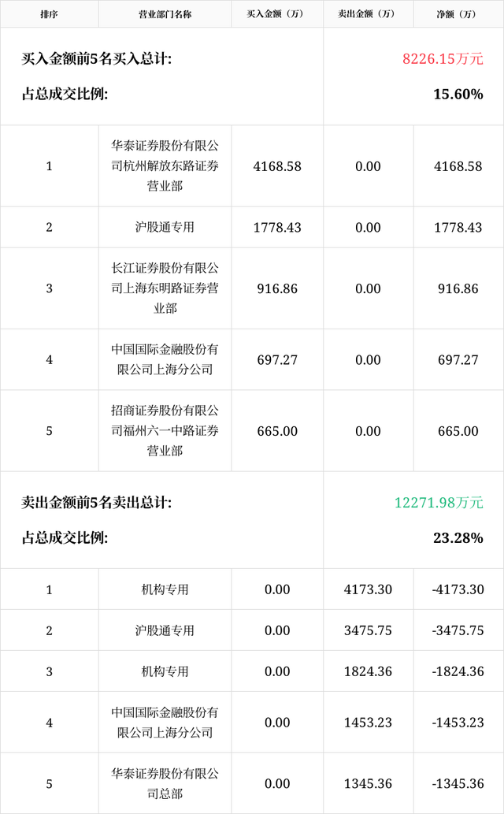Viewport: 504px width, 814px height.
Task: Click the net amount -3475.75 cell
Action: click(x=458, y=630)
